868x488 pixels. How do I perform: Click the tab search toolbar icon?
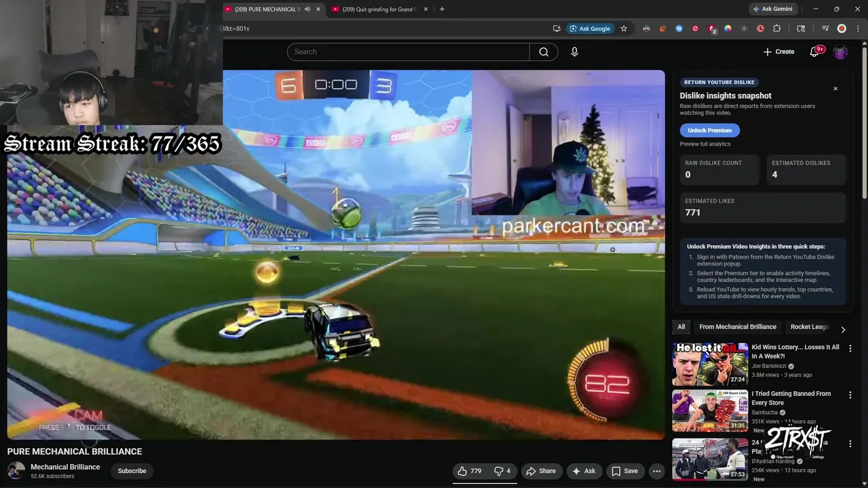pyautogui.click(x=801, y=28)
